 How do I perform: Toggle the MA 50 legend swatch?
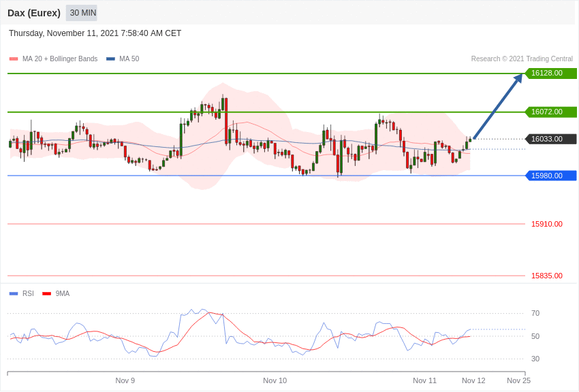click(110, 59)
